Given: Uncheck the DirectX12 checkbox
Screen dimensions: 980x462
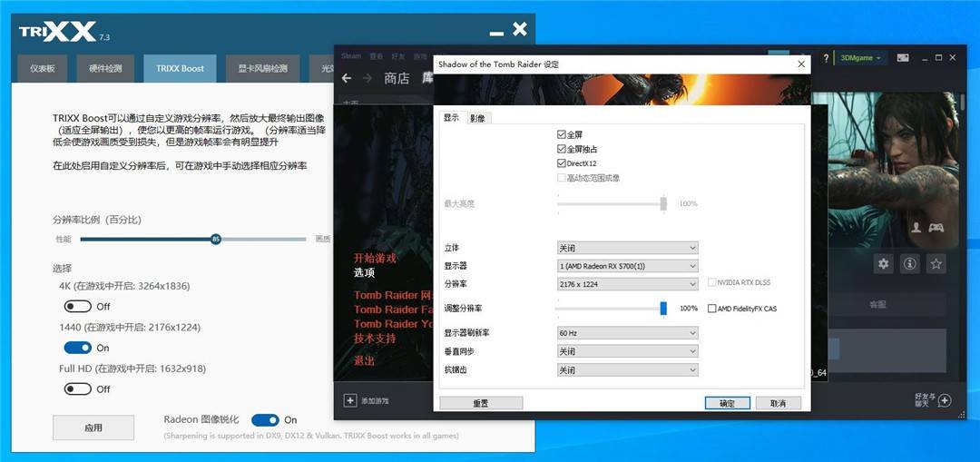Looking at the screenshot, I should [562, 163].
